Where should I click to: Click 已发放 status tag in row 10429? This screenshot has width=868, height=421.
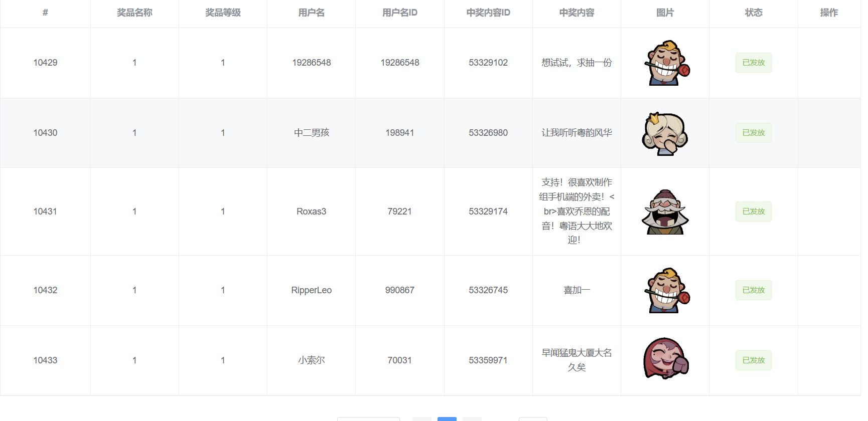(x=753, y=63)
